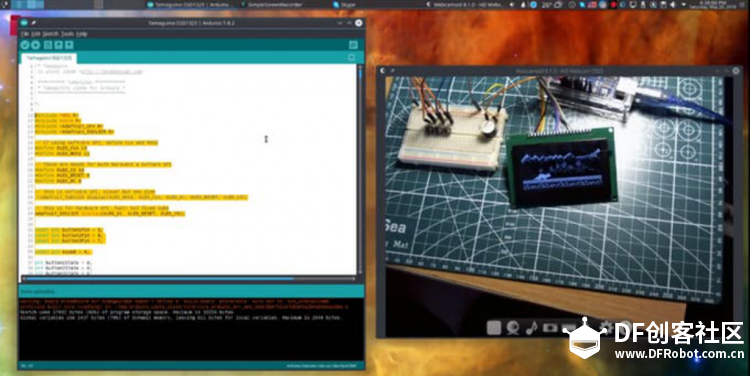Click the Open sketch icon in Arduino toolbar
Viewport: 750px width, 376px height.
[58, 45]
